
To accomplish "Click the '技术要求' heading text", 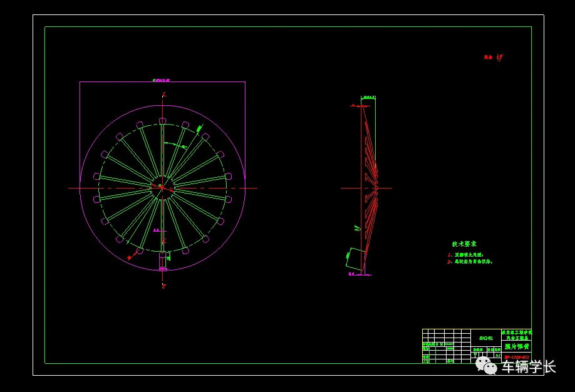I will pyautogui.click(x=464, y=244).
